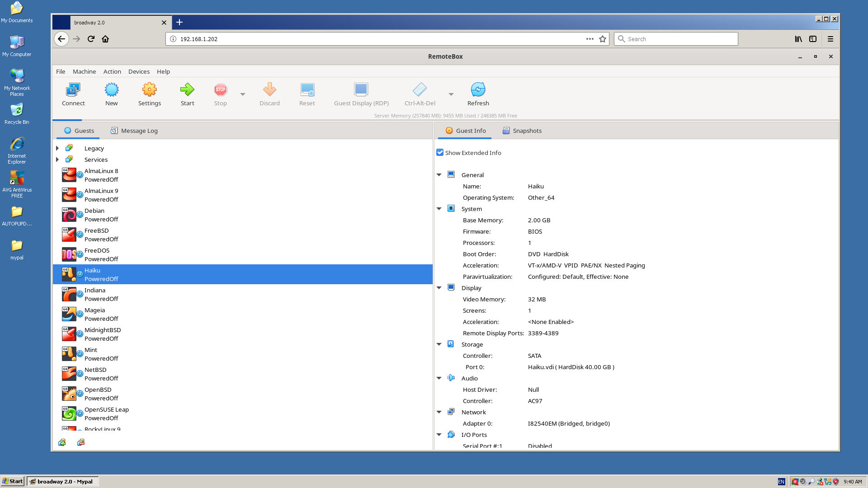The image size is (868, 488).
Task: Switch to the Snapshots tab
Action: pyautogui.click(x=522, y=131)
